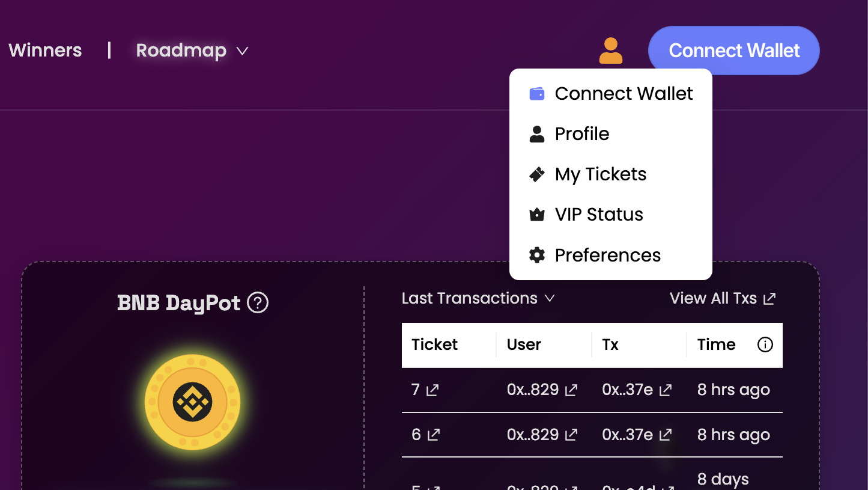
Task: Click the wallet icon beside Connect Wallet menu entry
Action: (536, 94)
